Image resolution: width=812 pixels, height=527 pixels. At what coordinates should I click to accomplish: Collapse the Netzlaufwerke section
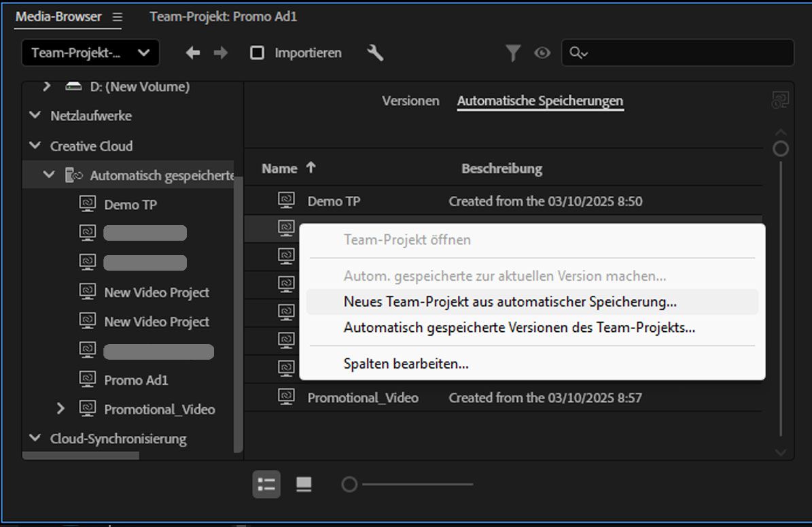click(35, 116)
